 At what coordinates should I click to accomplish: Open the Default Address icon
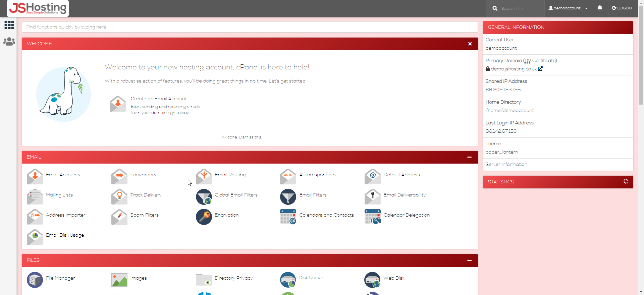pos(373,177)
